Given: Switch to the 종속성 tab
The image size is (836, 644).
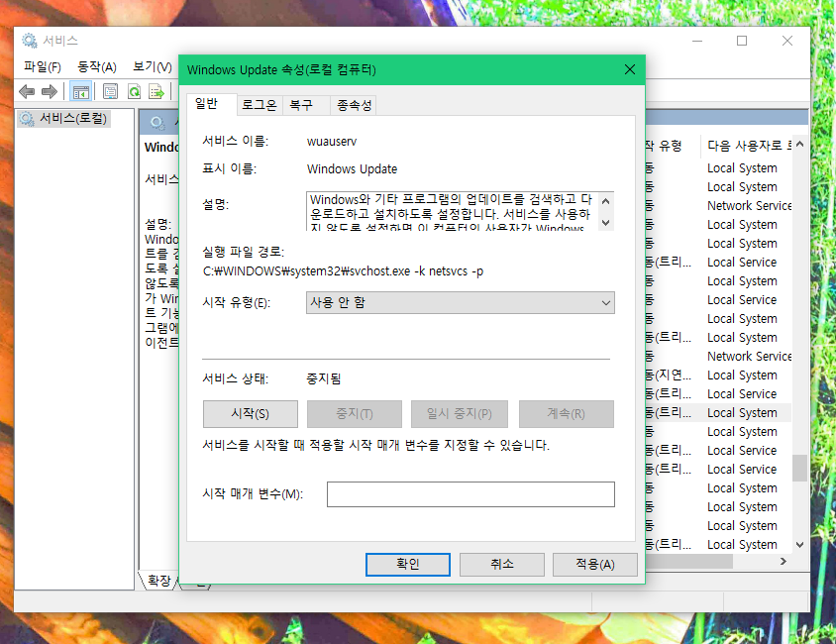Looking at the screenshot, I should click(x=354, y=105).
